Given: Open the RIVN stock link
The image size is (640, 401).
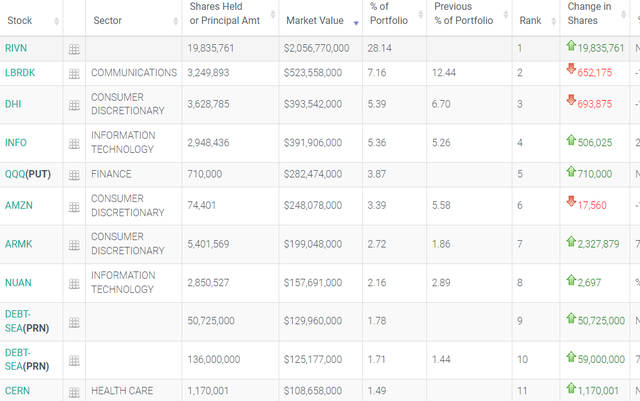Looking at the screenshot, I should 17,48.
